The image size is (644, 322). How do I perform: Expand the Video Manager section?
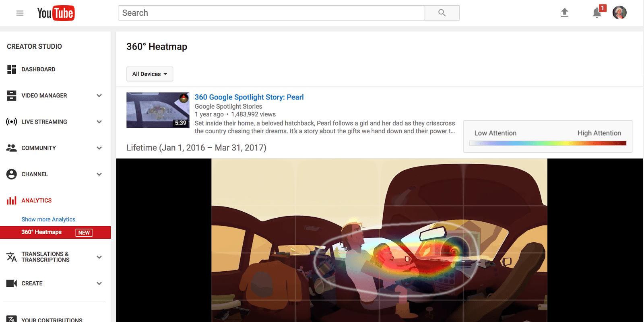[99, 95]
